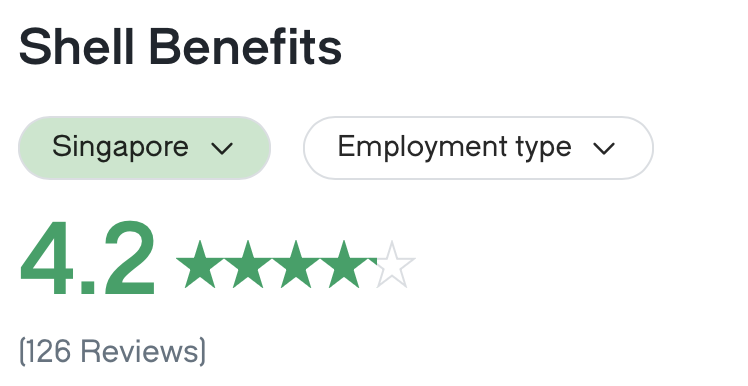748x386 pixels.
Task: Click the chevron icon beside Employment type
Action: point(604,148)
